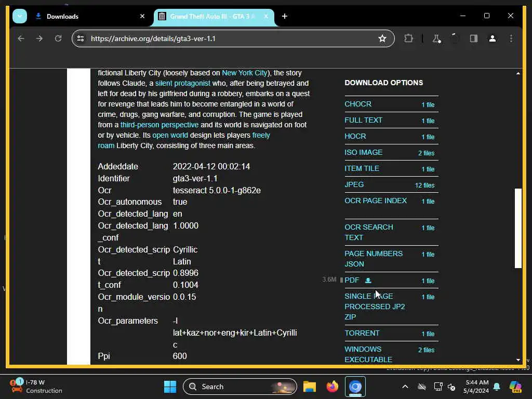The width and height of the screenshot is (532, 399).
Task: Switch to the Downloads tab
Action: (90, 16)
